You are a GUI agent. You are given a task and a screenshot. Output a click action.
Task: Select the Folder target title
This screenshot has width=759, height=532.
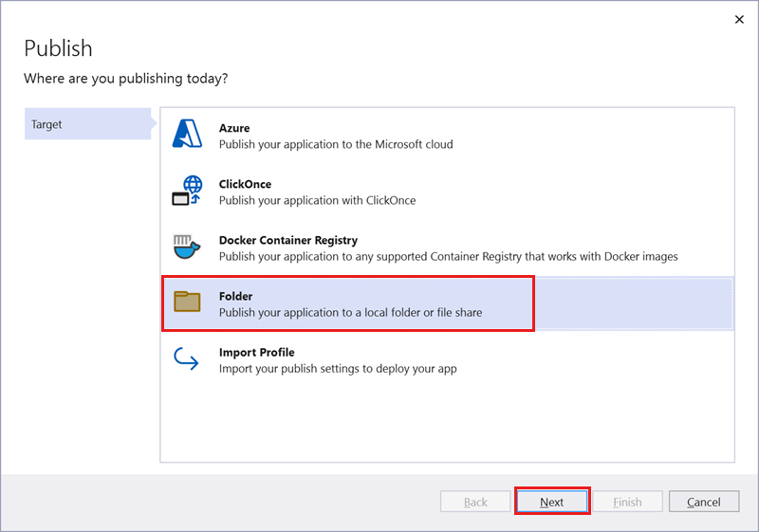pyautogui.click(x=236, y=297)
